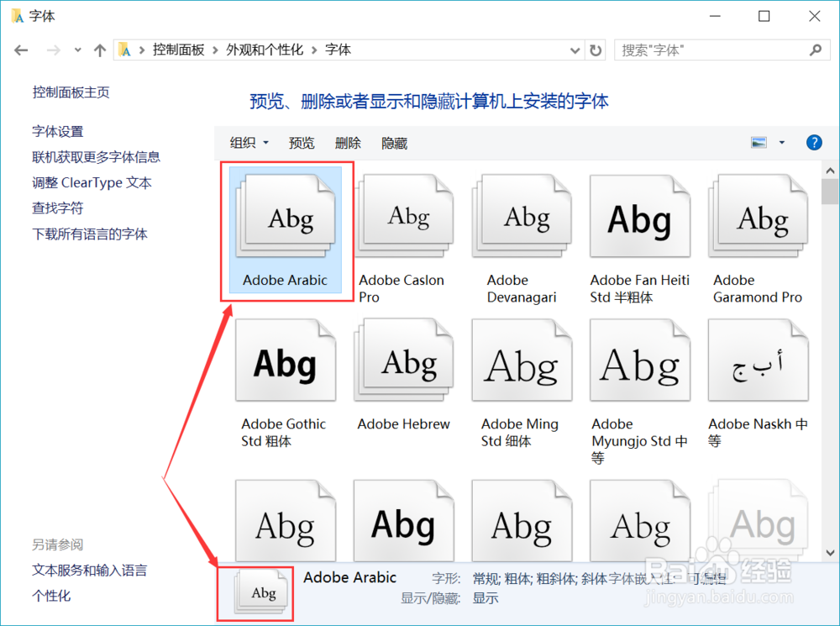840x626 pixels.
Task: Select Adobe Ming Std font icon
Action: [x=522, y=360]
